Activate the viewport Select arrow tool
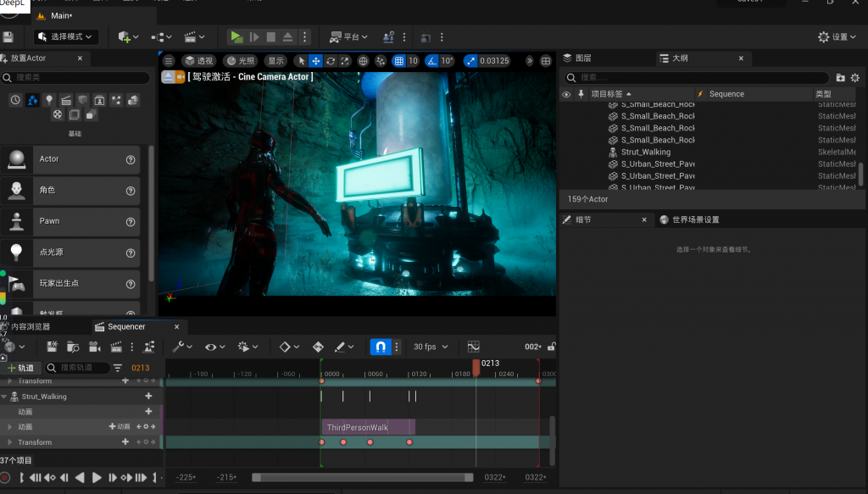Screen dimensions: 868x494 [301, 61]
